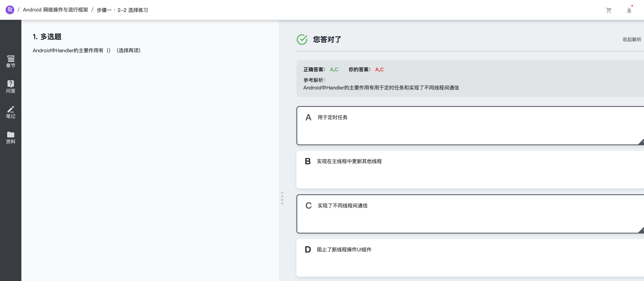Image resolution: width=644 pixels, height=281 pixels.
Task: Open the notifications bell icon
Action: point(629,10)
